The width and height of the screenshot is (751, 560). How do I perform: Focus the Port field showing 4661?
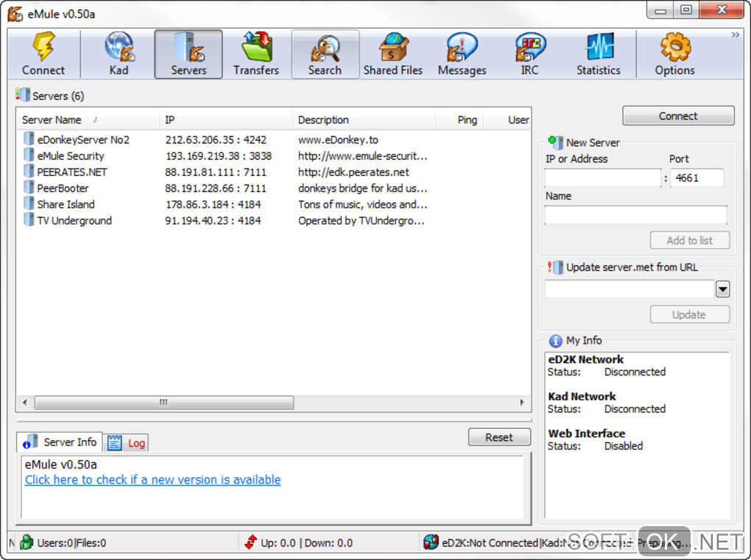pos(697,177)
